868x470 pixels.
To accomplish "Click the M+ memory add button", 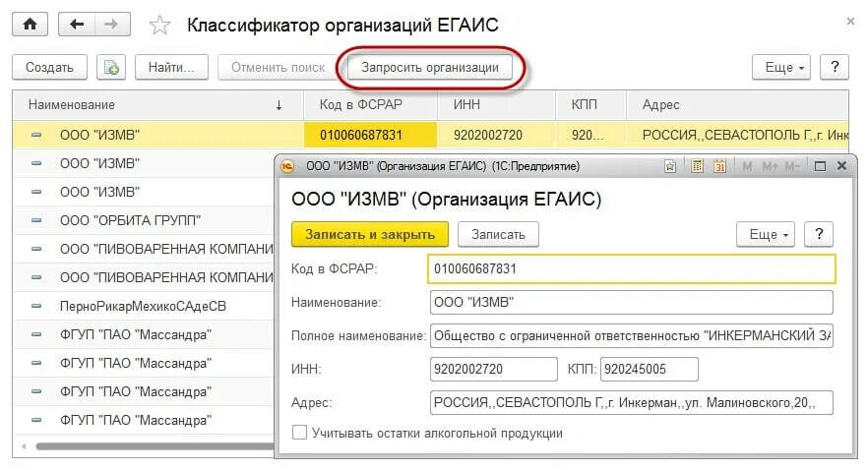I will coord(770,166).
